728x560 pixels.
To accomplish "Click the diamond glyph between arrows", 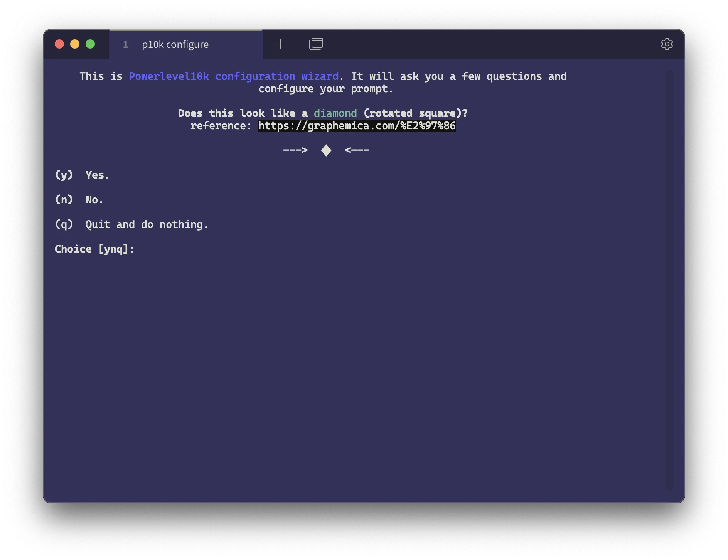I will click(x=326, y=150).
